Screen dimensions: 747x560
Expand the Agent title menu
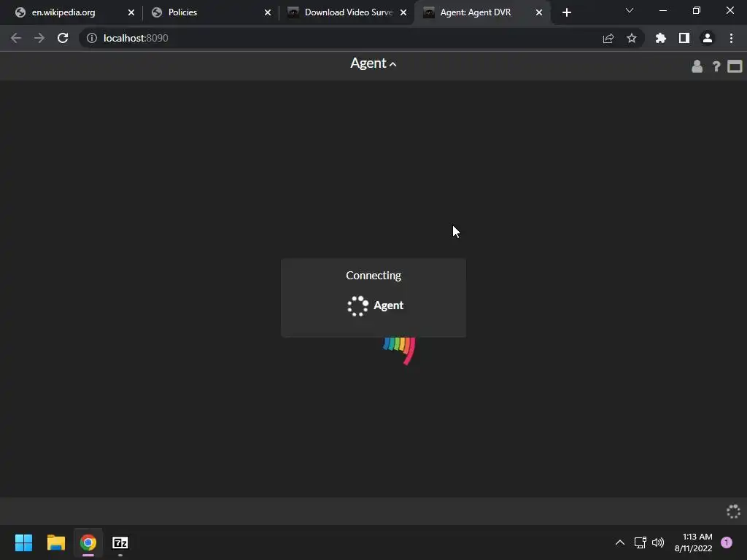pos(373,63)
